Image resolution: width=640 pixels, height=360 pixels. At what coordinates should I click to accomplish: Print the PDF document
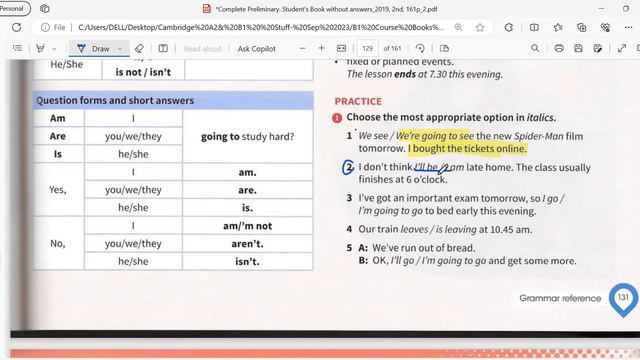click(559, 48)
